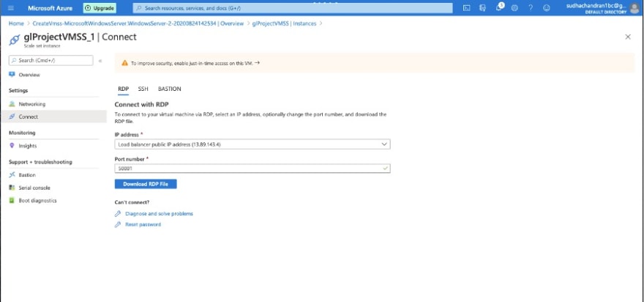Open CreateVmss deployment Overview breadcrumb
This screenshot has width=644, height=302.
pos(138,23)
